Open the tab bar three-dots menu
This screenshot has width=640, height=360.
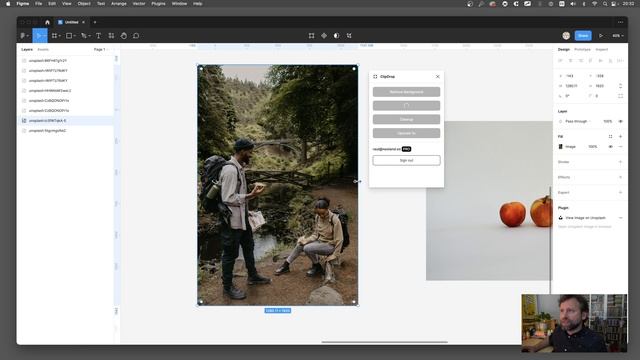(620, 22)
